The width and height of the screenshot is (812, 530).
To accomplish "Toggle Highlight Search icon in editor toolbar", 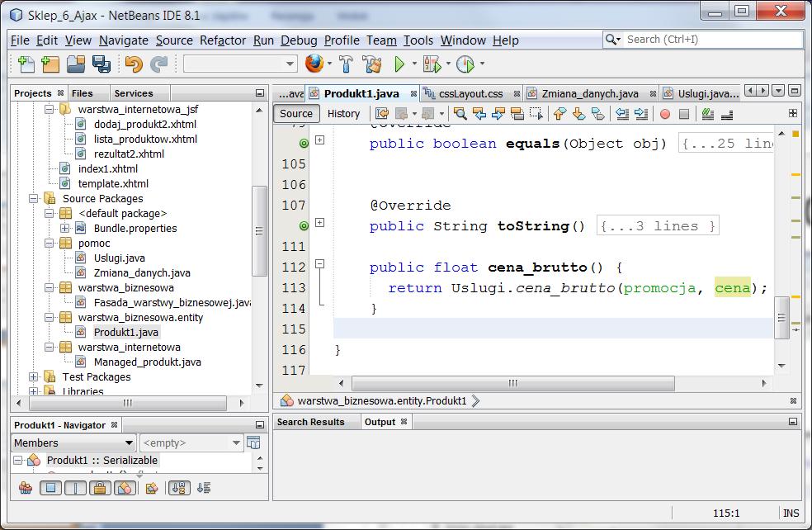I will (x=517, y=113).
